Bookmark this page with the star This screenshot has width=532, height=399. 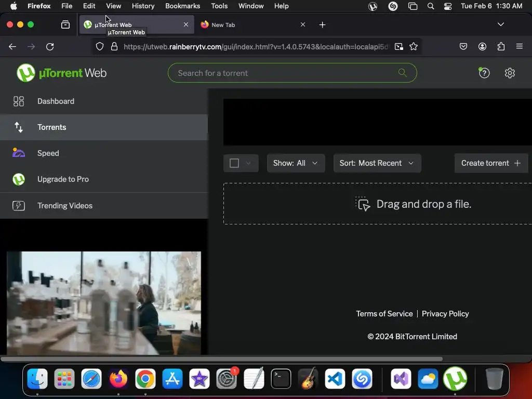413,46
